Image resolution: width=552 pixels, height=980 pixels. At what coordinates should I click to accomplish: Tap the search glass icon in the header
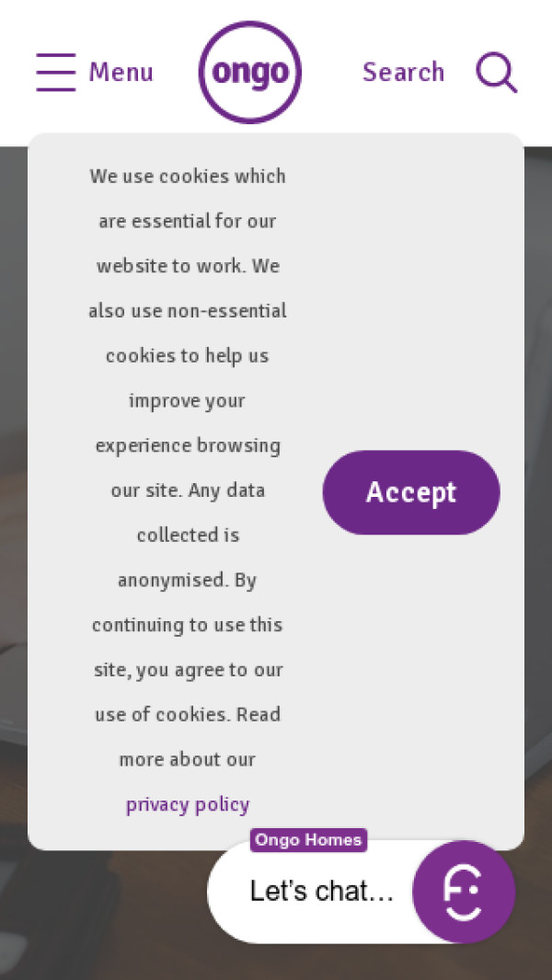click(496, 72)
